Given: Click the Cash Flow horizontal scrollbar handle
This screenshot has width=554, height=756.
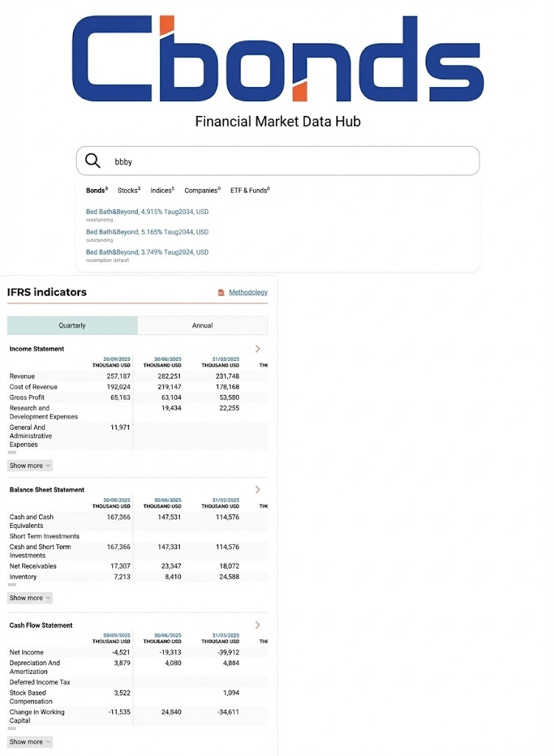Looking at the screenshot, I should click(x=12, y=729).
